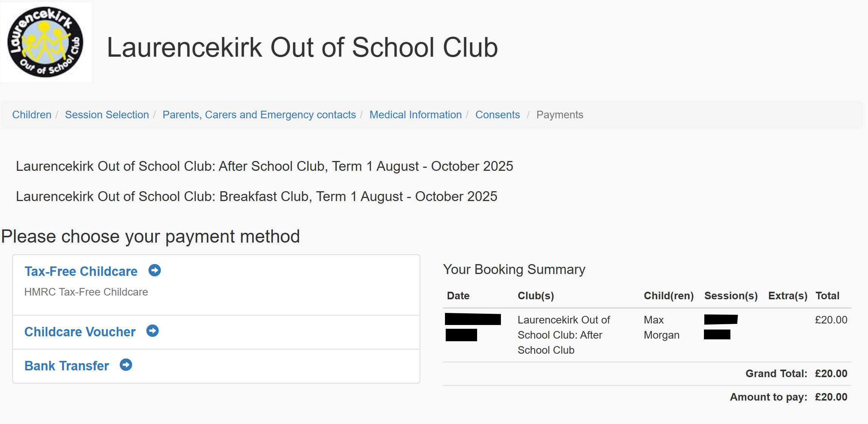Click the Laurencekirk Out of School Club title
Screen dimensions: 868x424
[302, 48]
